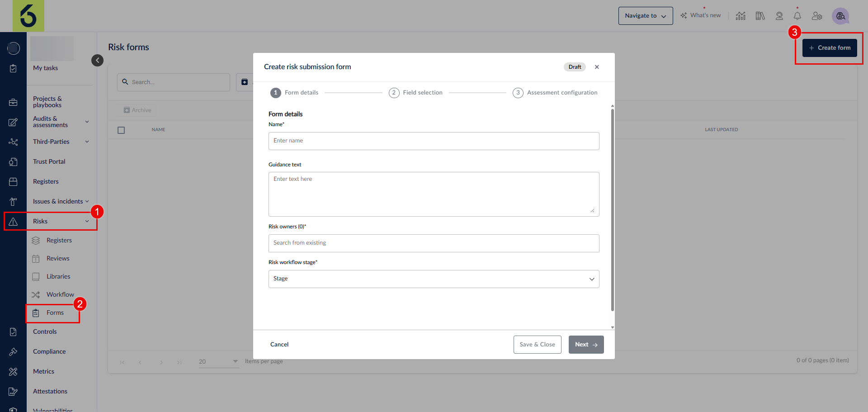Expand the Third-Parties sidebar section

[x=87, y=142]
